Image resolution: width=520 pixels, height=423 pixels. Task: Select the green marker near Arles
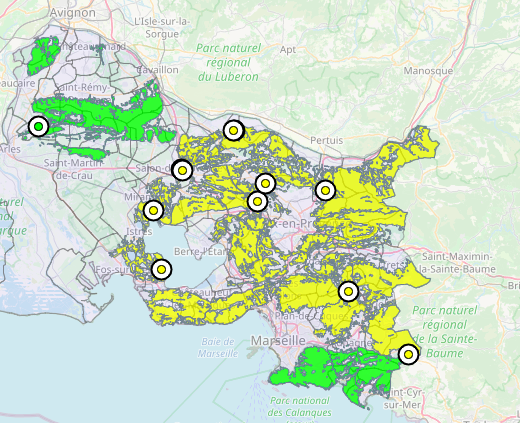click(38, 126)
